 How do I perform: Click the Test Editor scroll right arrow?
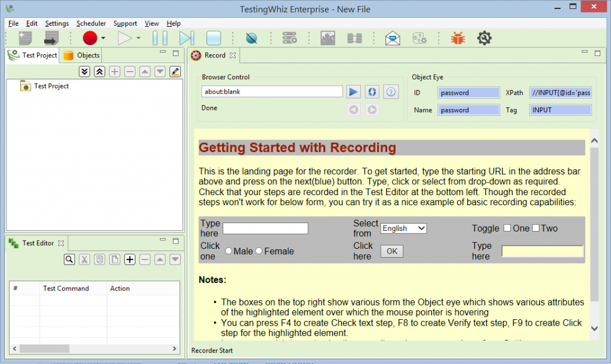tap(175, 349)
